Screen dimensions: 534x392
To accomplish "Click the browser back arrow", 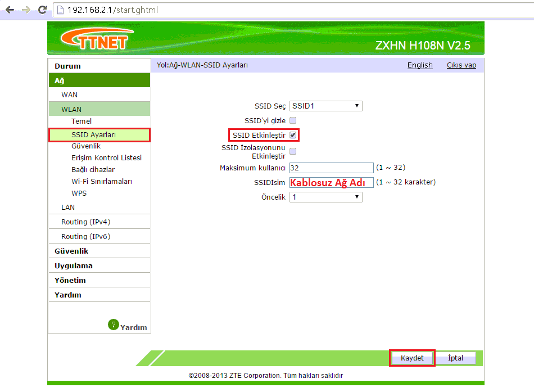I will click(8, 10).
